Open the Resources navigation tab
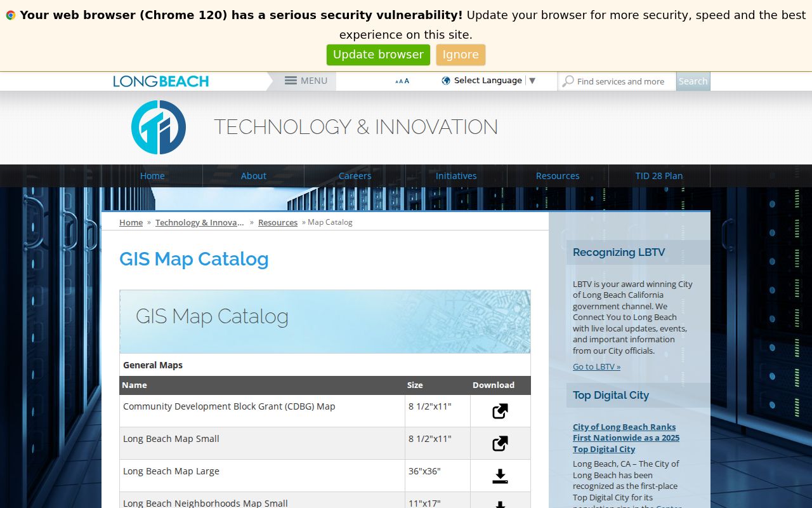Viewport: 812px width, 508px height. pos(558,176)
